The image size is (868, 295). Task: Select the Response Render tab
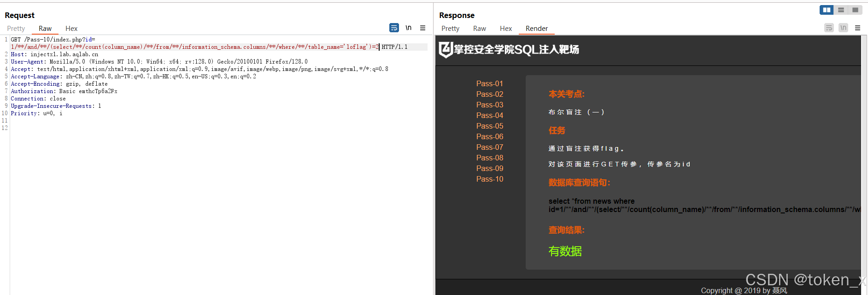tap(537, 29)
